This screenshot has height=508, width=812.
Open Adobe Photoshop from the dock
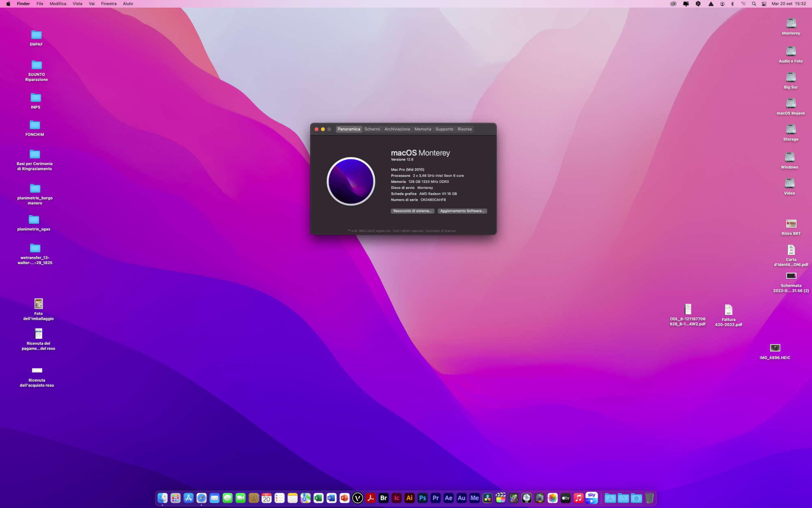point(423,498)
